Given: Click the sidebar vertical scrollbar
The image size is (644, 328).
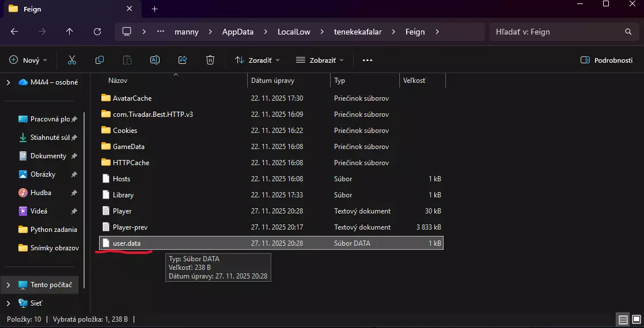Looking at the screenshot, I should (84, 200).
